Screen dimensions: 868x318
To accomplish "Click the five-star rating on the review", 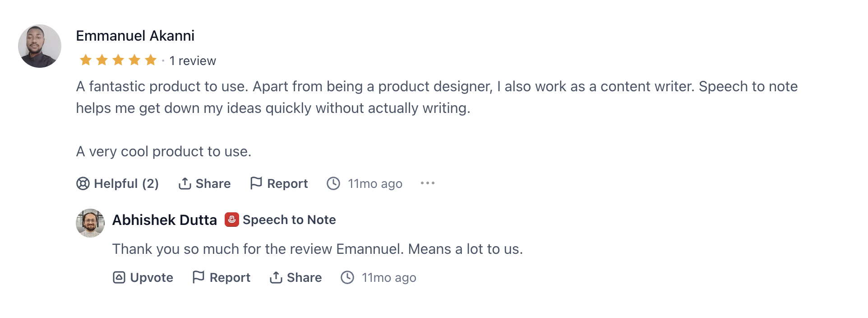I will coord(118,60).
